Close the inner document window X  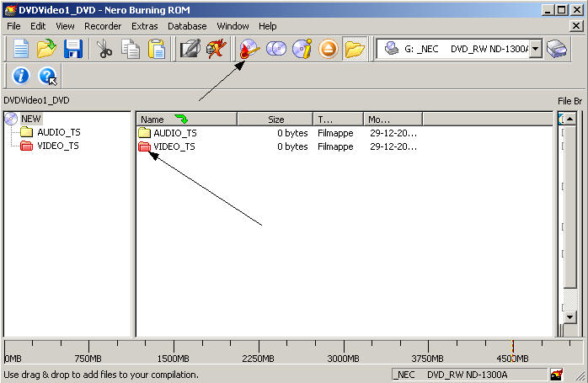pyautogui.click(x=576, y=26)
